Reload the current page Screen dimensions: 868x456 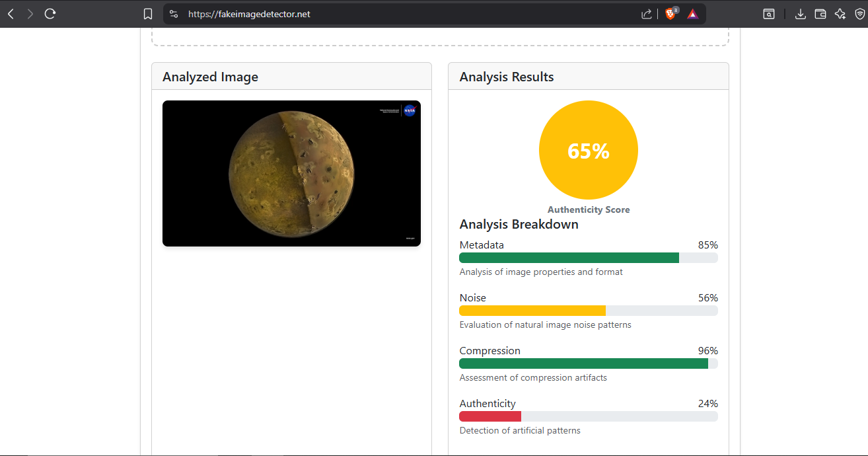(50, 14)
